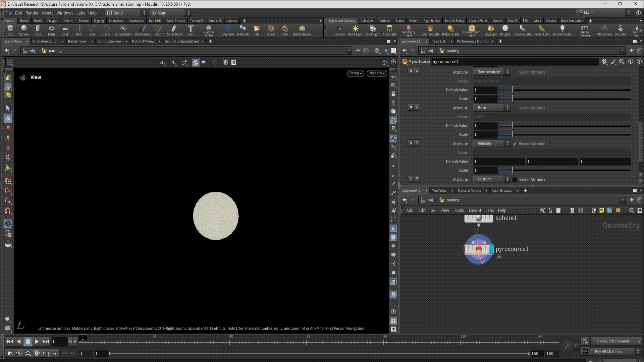This screenshot has height=362, width=644.
Task: Click the Torus shelf tool
Action: tap(51, 30)
